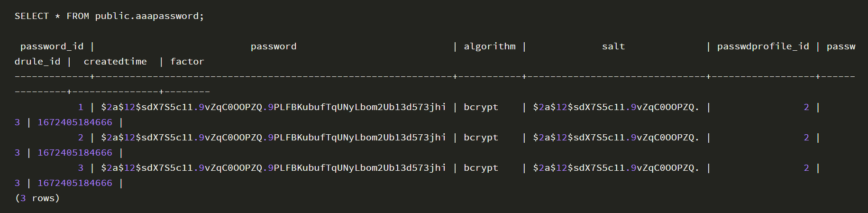Click the factor column header
The height and width of the screenshot is (213, 868).
coord(187,62)
